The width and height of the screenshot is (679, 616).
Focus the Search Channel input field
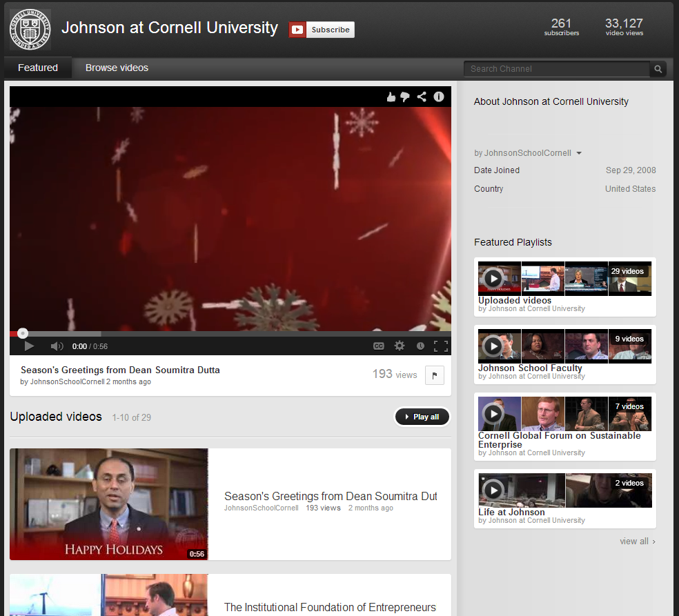[556, 69]
